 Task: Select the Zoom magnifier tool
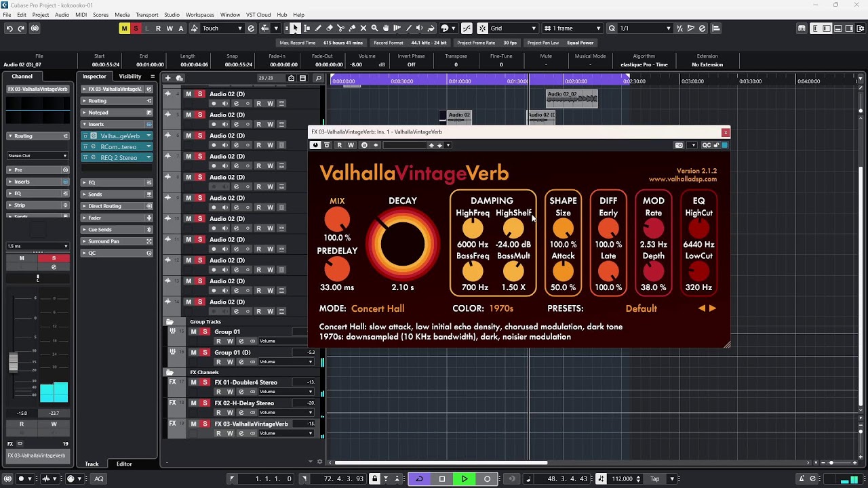(x=375, y=28)
